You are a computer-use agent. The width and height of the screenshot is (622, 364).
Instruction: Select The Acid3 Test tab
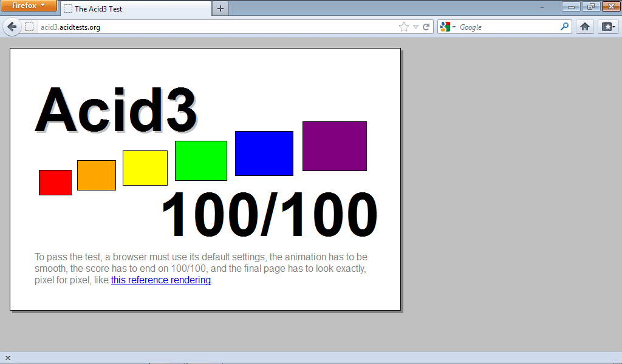point(134,8)
